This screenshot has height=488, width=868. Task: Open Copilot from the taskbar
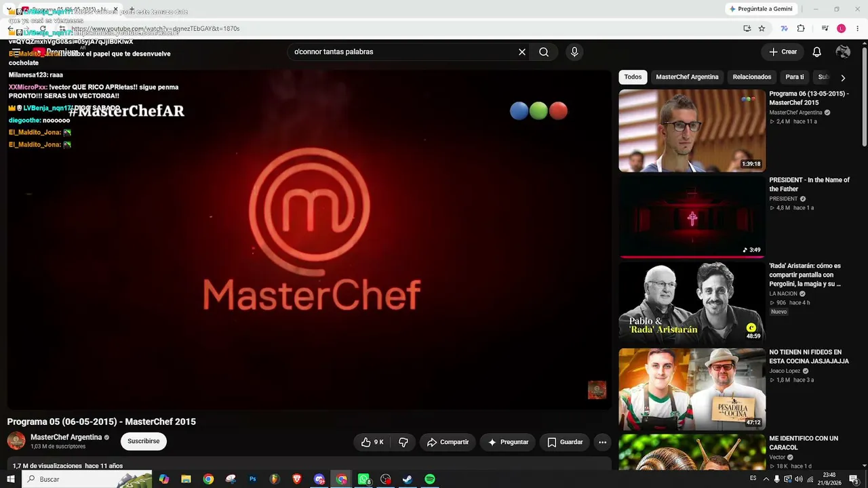coord(163,479)
